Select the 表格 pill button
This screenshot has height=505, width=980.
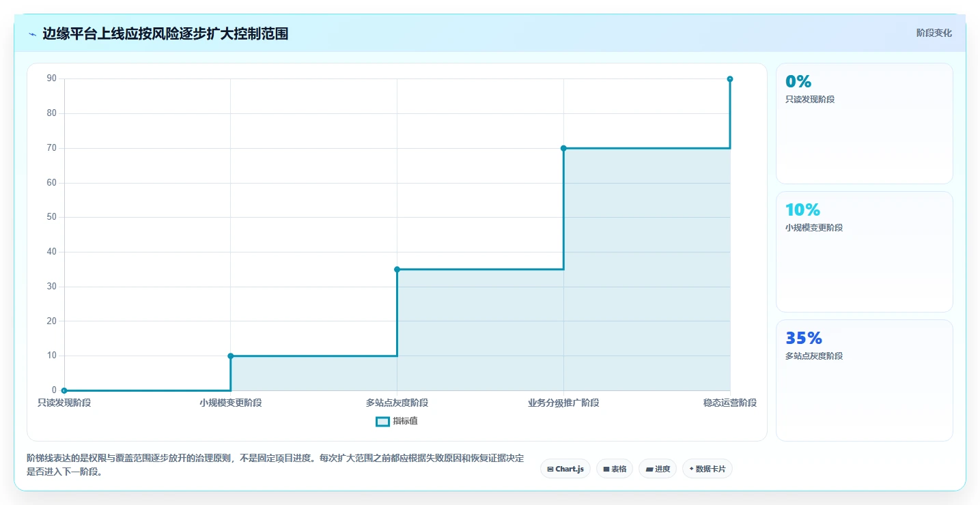pos(615,469)
